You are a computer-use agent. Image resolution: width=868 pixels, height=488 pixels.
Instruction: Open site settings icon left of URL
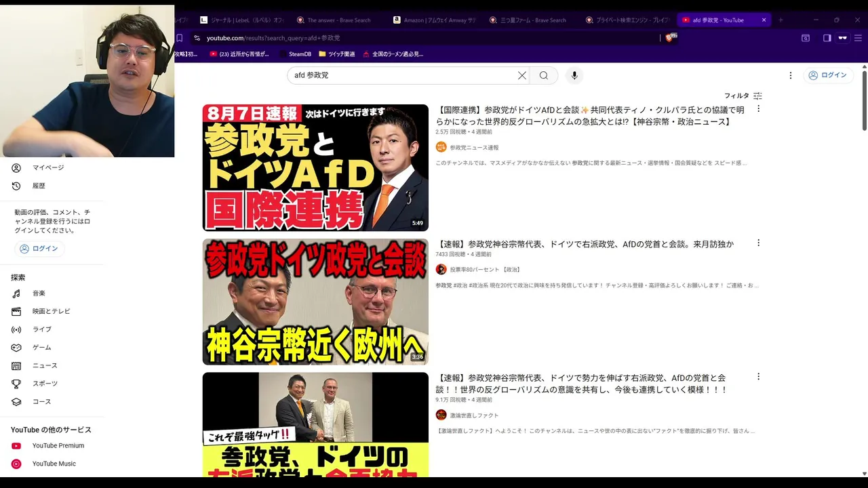click(197, 38)
